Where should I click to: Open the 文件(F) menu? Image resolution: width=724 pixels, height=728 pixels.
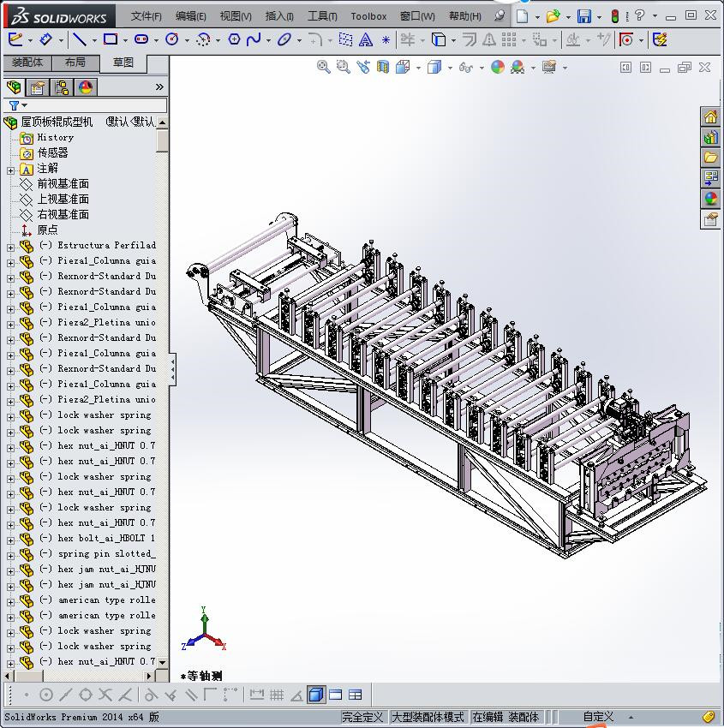coord(146,16)
